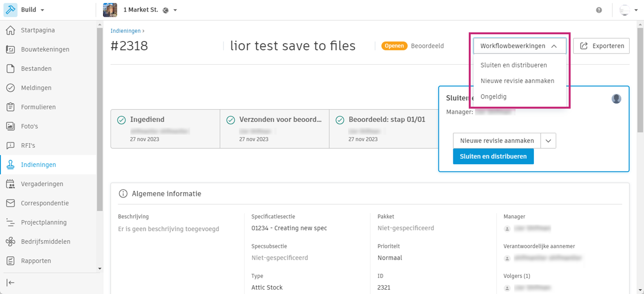Go back via the Indieningen breadcrumb link
Viewport: 644px width, 294px height.
pyautogui.click(x=126, y=31)
